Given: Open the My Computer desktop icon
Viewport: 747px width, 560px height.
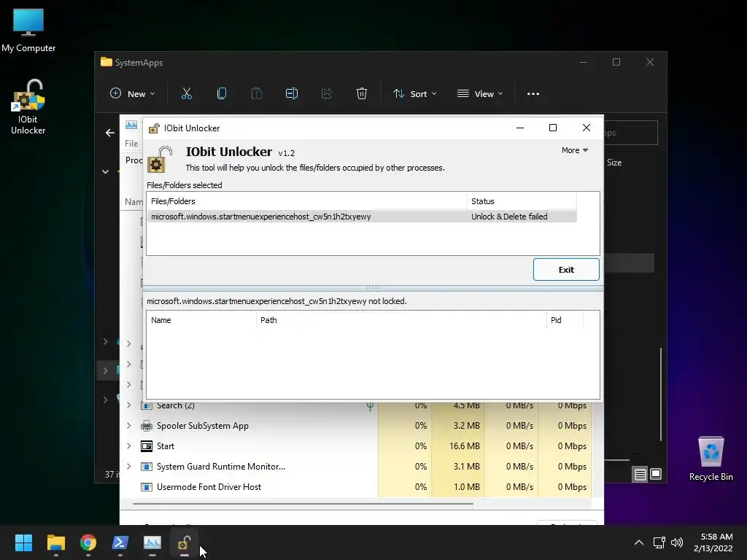Looking at the screenshot, I should click(28, 31).
